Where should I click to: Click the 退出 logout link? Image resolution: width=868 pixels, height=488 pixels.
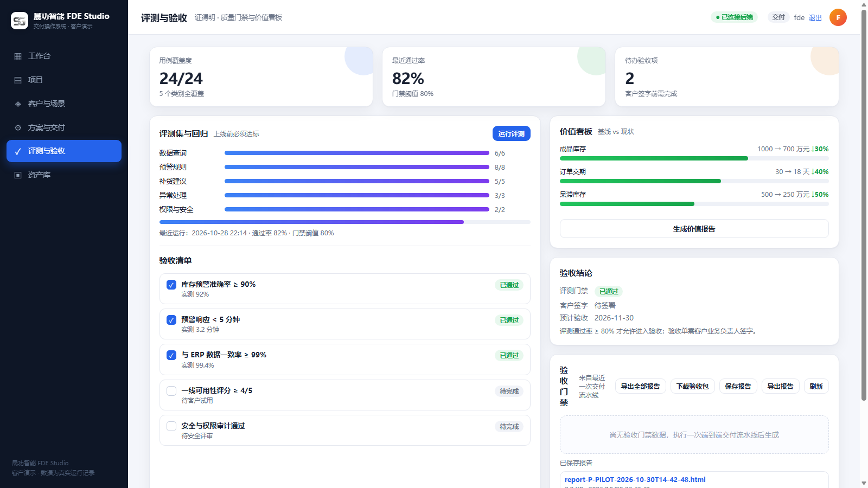click(815, 18)
